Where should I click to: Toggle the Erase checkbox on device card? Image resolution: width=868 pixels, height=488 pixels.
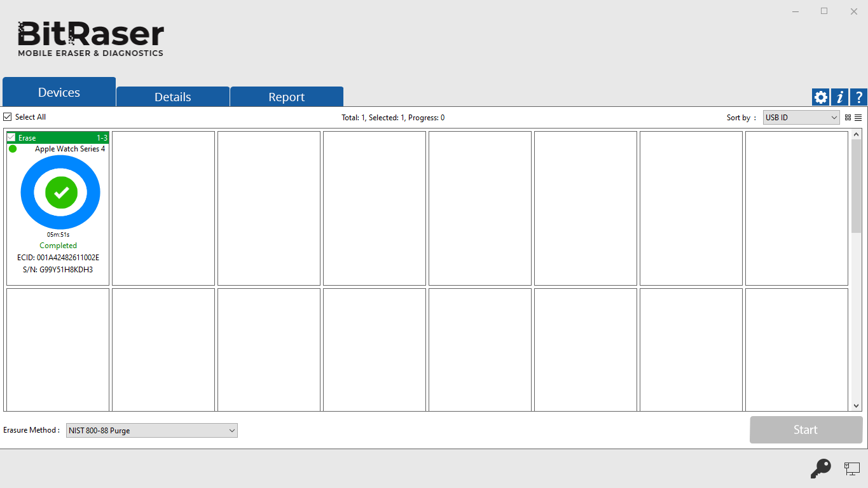[x=11, y=137]
